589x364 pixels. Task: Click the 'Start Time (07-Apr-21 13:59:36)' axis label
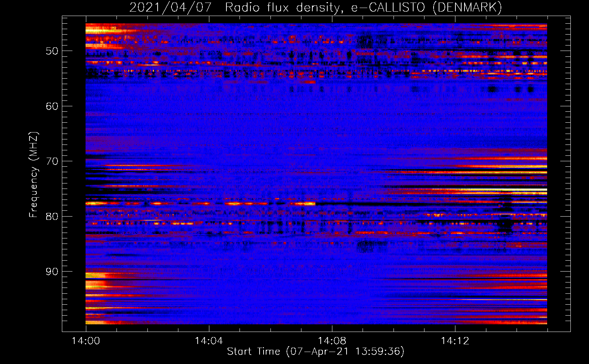(316, 352)
